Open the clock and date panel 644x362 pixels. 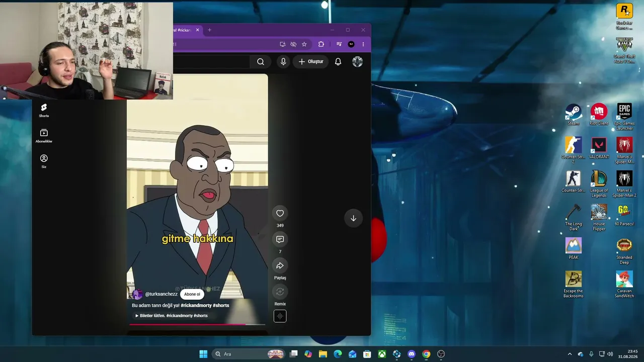[x=628, y=354]
